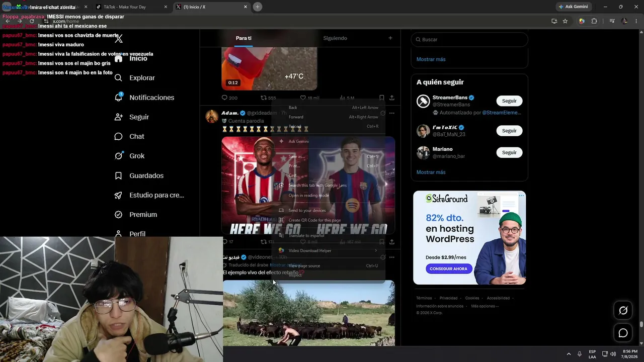Open Adam's profile avatar on the post
Viewport: 644px width, 362px height.
click(x=212, y=116)
